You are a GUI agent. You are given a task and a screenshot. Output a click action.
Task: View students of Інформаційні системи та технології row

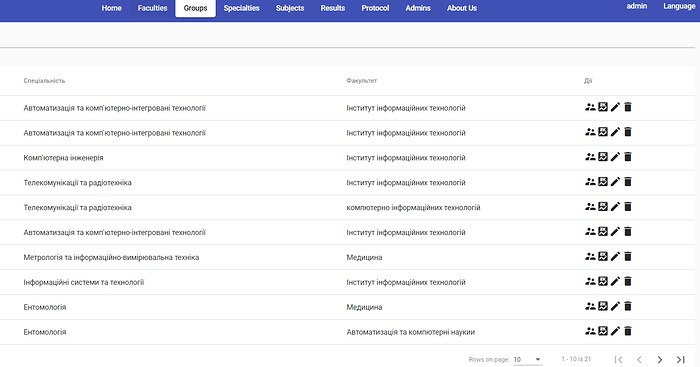(x=590, y=282)
